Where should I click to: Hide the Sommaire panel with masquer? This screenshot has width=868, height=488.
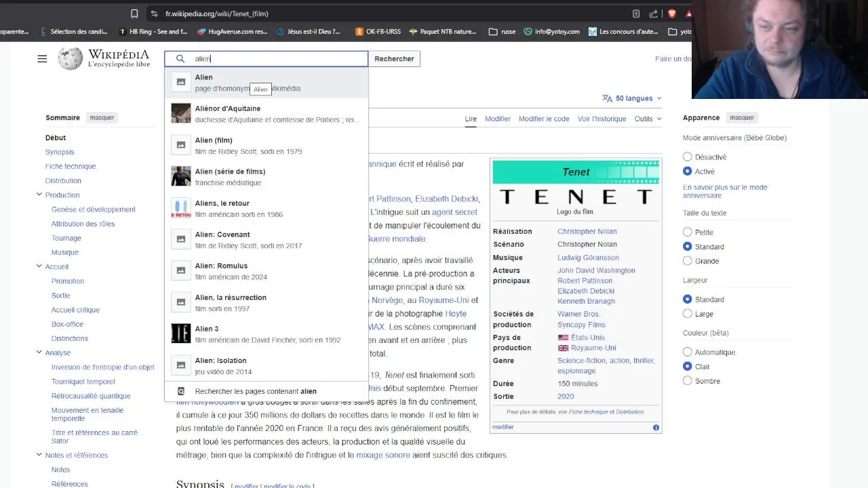[x=102, y=117]
